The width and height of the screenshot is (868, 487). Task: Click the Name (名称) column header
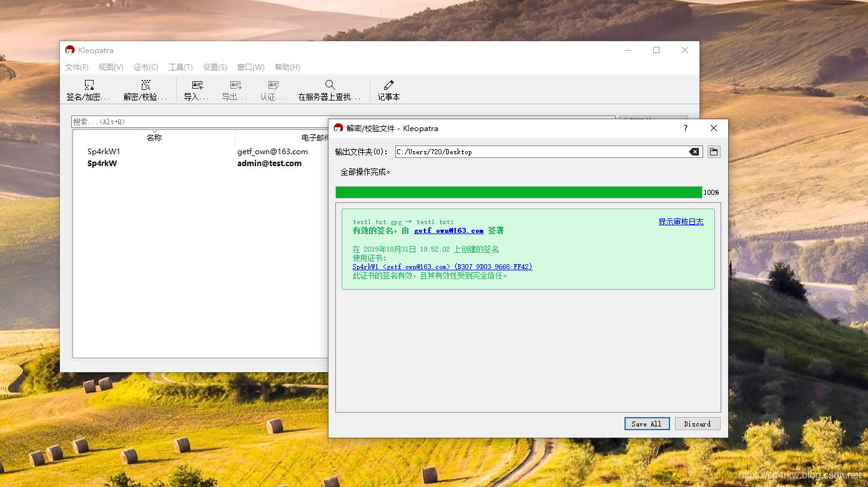[154, 138]
